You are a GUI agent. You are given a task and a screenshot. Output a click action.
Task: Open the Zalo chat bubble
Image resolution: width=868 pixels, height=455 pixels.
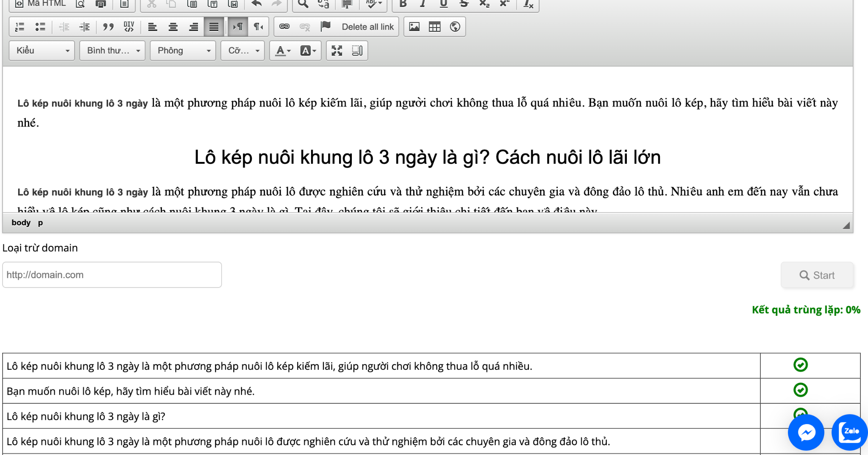tap(850, 433)
